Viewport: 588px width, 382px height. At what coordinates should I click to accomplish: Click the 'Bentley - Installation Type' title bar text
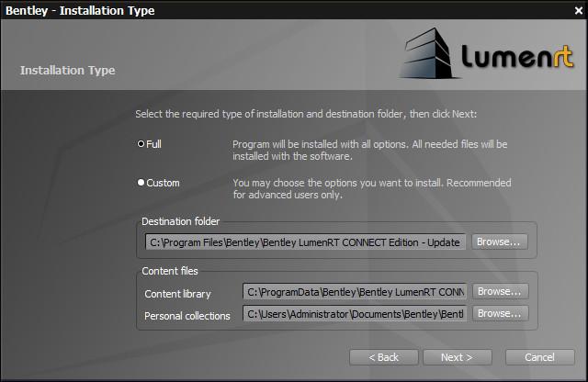pyautogui.click(x=80, y=10)
